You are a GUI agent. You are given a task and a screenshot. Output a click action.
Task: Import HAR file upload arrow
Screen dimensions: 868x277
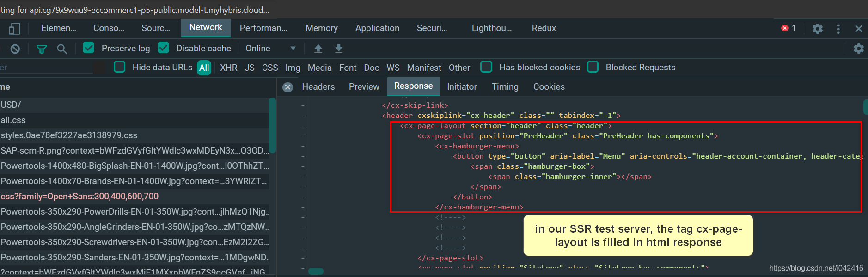coord(318,48)
